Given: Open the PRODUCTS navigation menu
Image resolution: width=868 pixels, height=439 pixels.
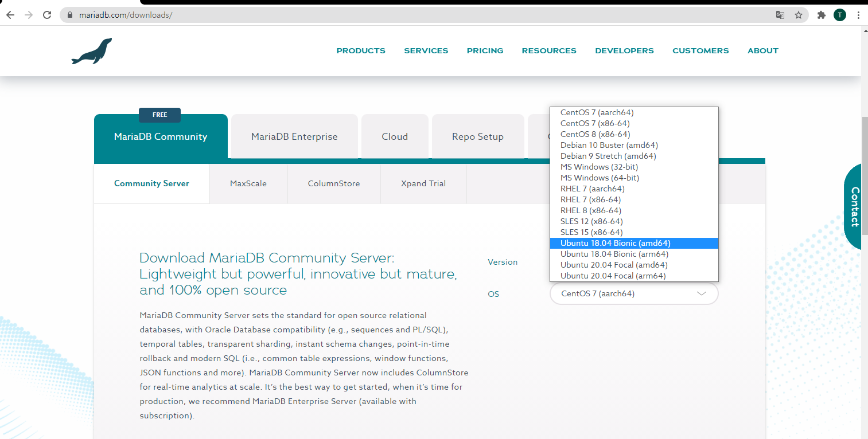Looking at the screenshot, I should (361, 50).
